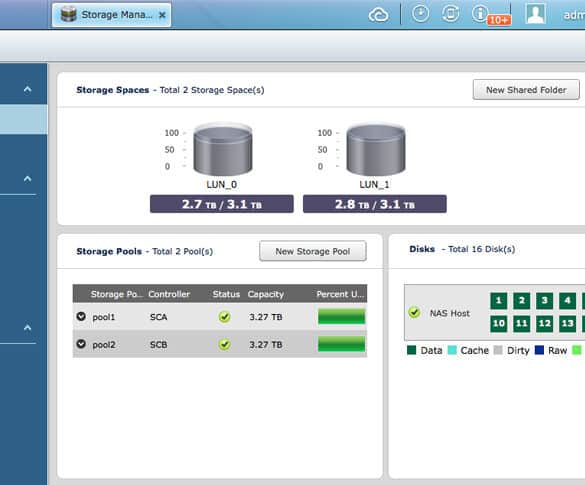Click Total 2 Storage Space(s) text
The width and height of the screenshot is (585, 485).
212,90
